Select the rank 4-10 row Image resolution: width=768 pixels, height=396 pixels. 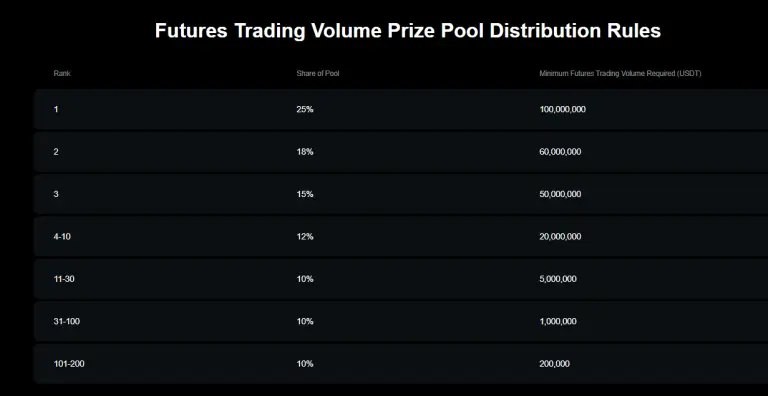point(401,237)
